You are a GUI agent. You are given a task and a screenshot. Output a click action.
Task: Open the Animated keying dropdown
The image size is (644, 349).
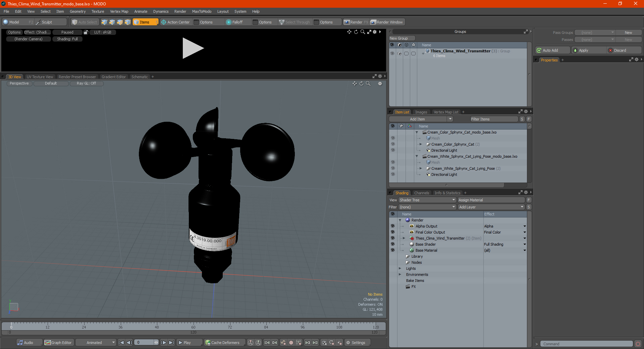[x=96, y=343]
